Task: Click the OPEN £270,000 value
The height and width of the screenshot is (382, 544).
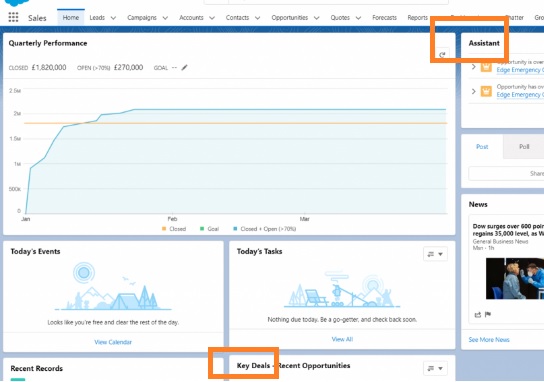Action: click(128, 67)
